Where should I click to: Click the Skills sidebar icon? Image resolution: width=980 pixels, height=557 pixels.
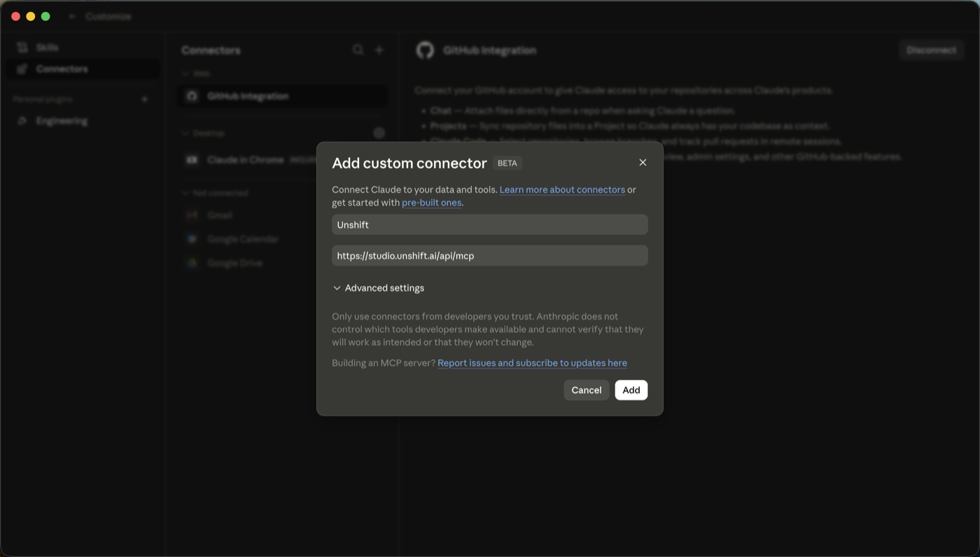(22, 47)
